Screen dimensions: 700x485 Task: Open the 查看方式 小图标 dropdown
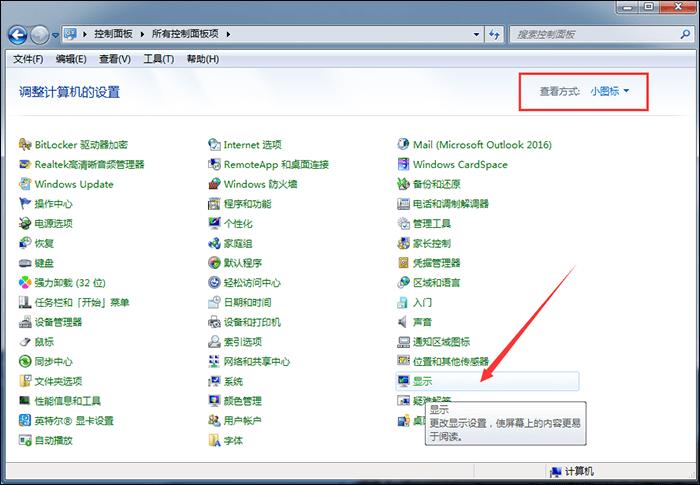(609, 91)
